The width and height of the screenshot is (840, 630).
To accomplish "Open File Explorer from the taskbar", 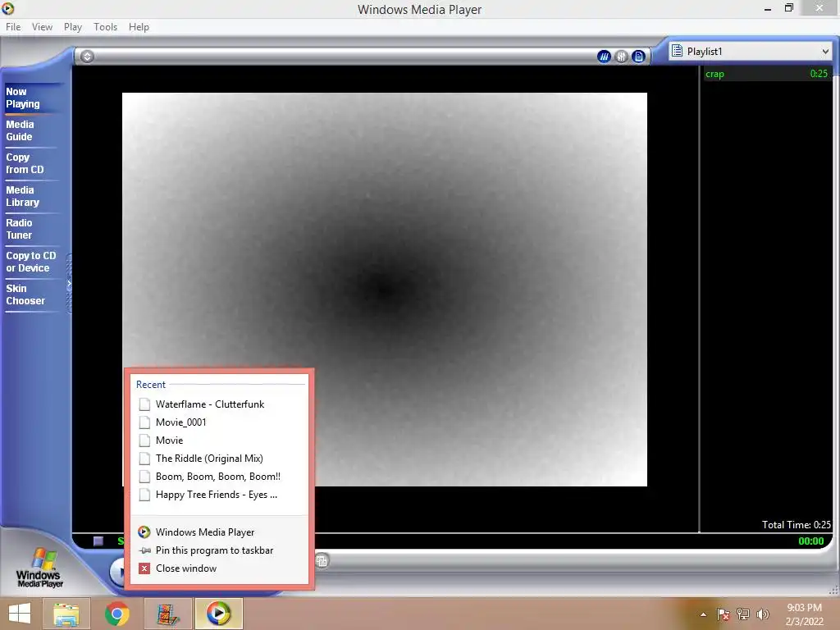I will coord(66,614).
